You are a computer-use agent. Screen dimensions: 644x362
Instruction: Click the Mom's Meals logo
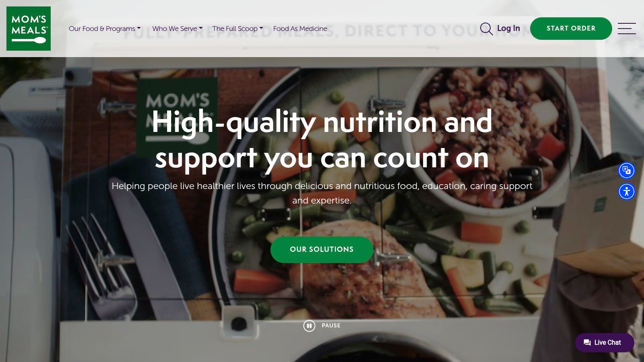(29, 29)
